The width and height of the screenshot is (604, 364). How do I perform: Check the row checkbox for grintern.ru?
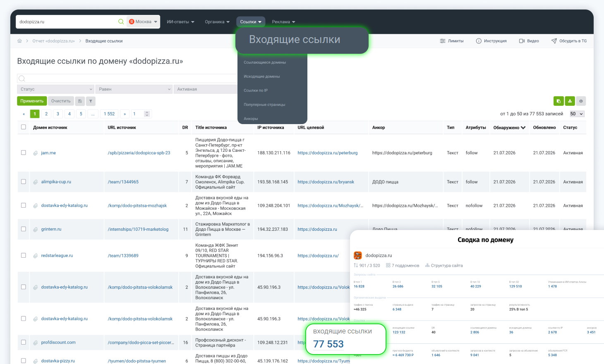click(x=24, y=229)
